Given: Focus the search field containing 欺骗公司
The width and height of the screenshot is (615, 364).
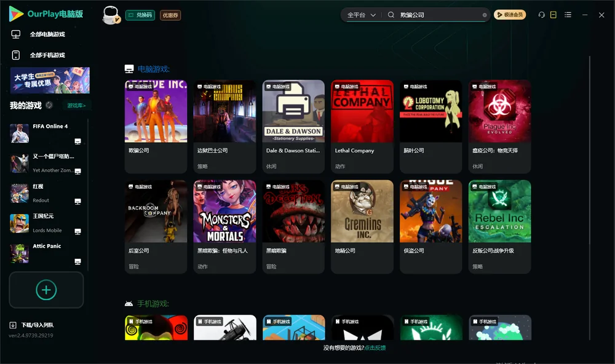Looking at the screenshot, I should [438, 15].
